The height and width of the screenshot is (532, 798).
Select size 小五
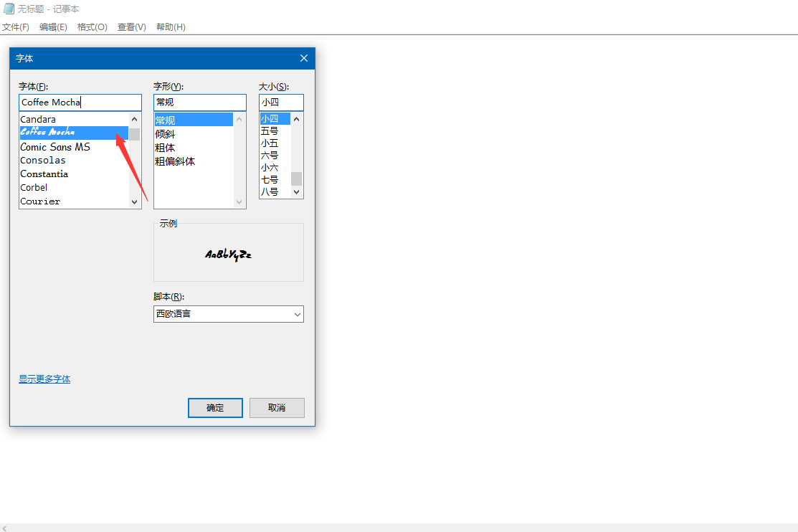pyautogui.click(x=275, y=143)
